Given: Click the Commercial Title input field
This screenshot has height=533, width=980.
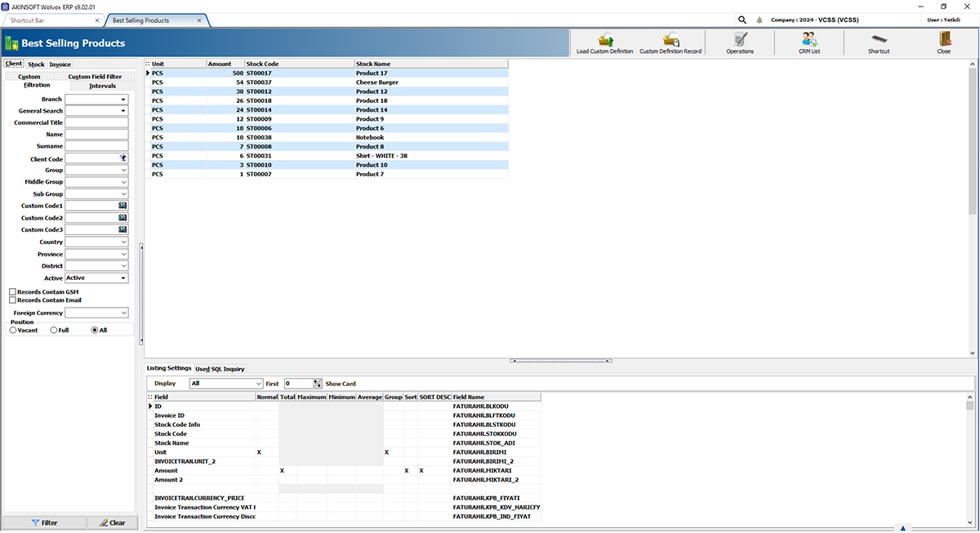Looking at the screenshot, I should [x=97, y=122].
